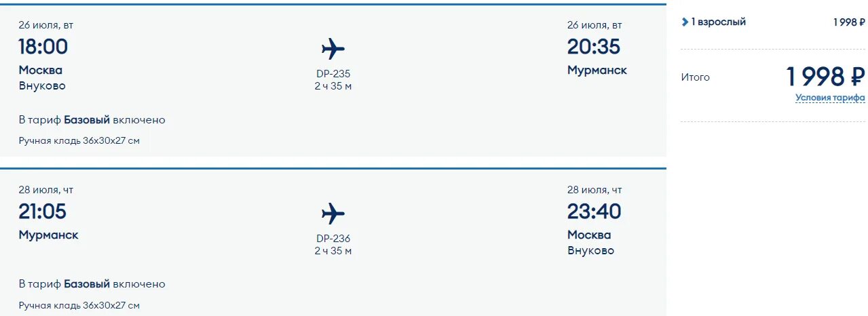The width and height of the screenshot is (868, 316).
Task: Click the airplane icon for flight DP-235
Action: click(x=333, y=49)
